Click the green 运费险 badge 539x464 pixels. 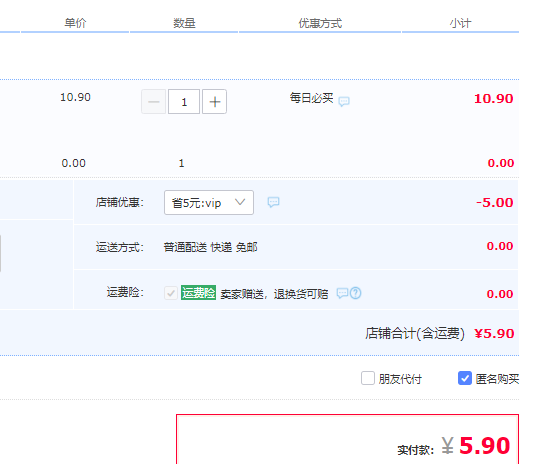coord(198,292)
